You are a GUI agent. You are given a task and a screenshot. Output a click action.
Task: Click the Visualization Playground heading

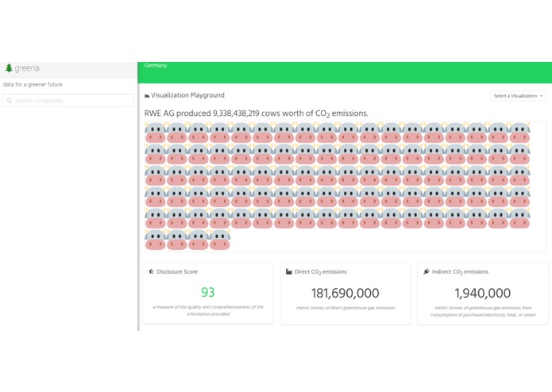pos(187,95)
